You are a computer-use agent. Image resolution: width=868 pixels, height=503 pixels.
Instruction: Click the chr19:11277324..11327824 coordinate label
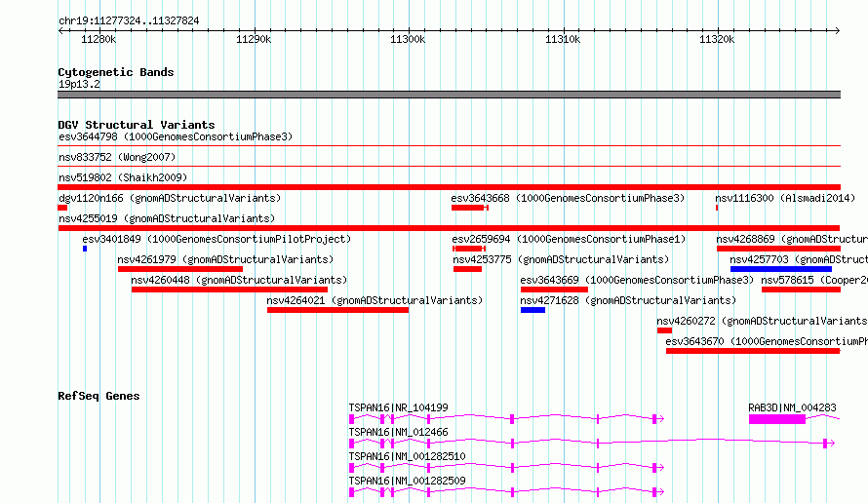click(x=129, y=20)
